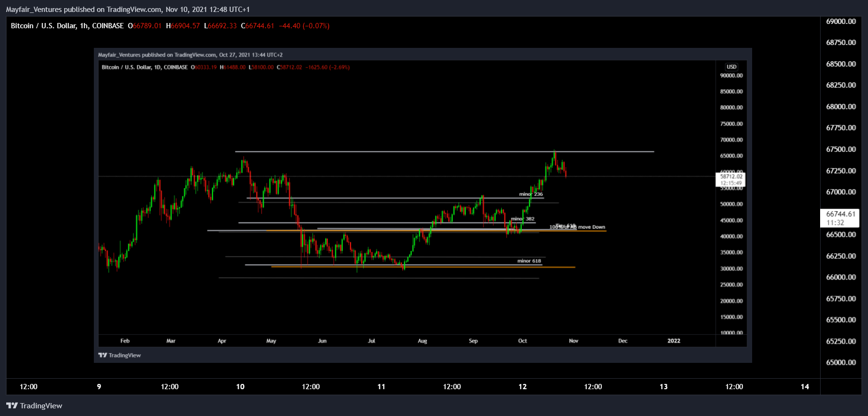The height and width of the screenshot is (416, 868).
Task: Click the 'minor 382' annotation label
Action: (522, 219)
